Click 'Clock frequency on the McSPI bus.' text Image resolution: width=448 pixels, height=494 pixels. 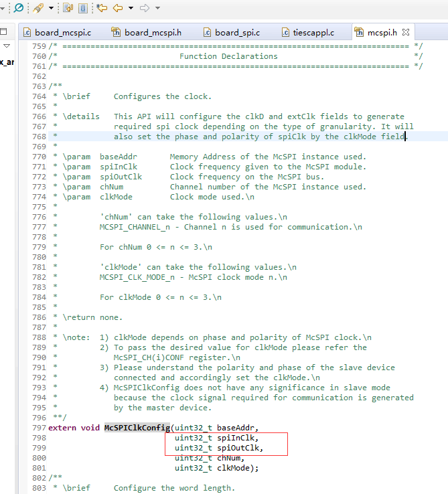coord(247,177)
